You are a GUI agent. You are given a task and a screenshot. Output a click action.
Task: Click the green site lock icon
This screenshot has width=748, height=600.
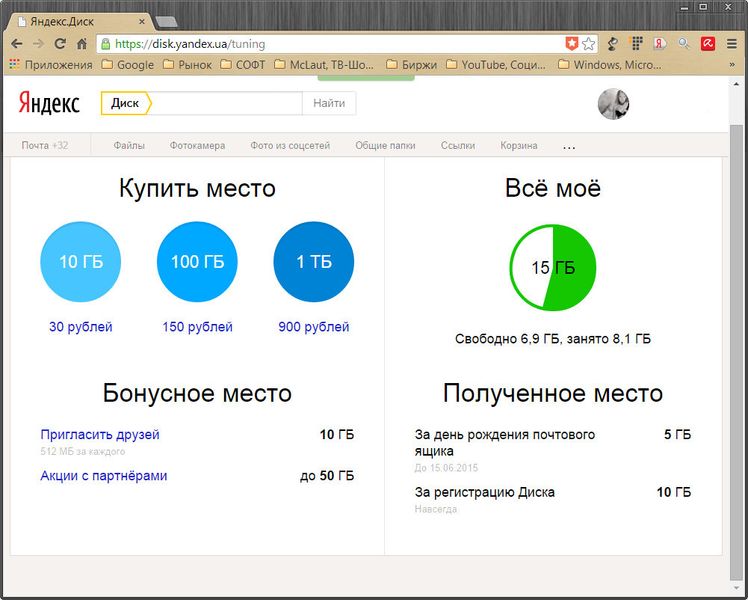(x=106, y=44)
